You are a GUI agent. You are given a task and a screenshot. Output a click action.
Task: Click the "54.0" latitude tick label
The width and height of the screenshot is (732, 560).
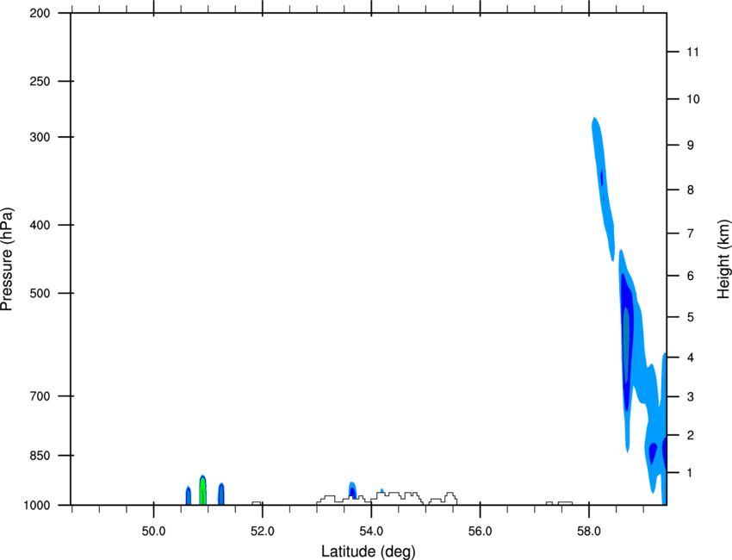coord(372,532)
